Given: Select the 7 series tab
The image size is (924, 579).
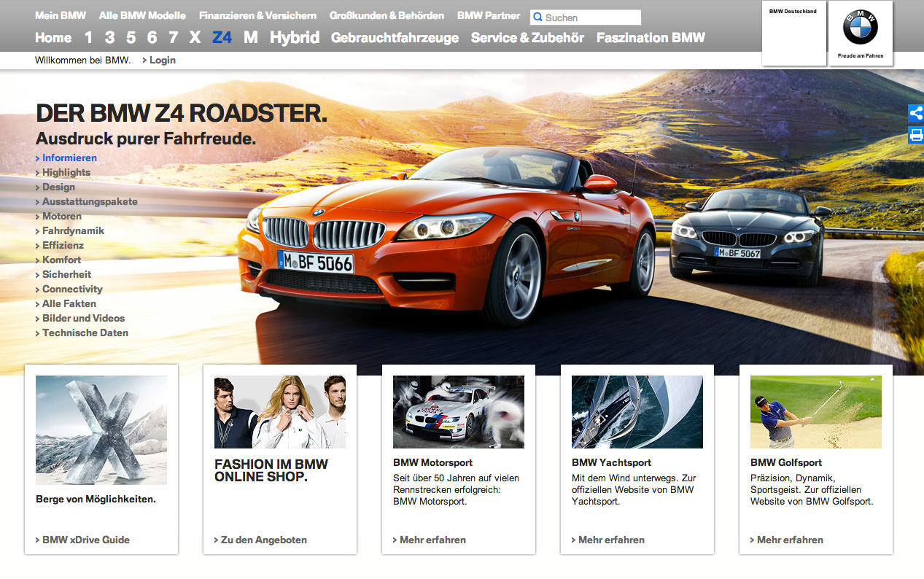Looking at the screenshot, I should point(173,37).
